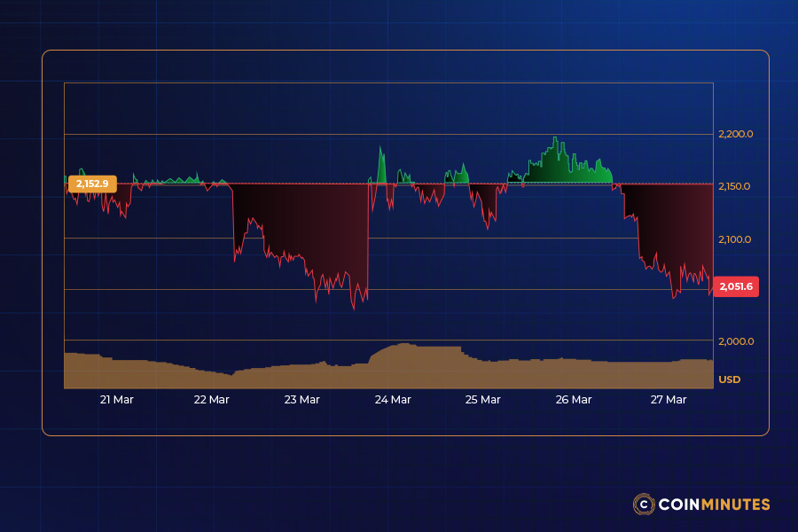Click the USD currency label on the axis
Screen dimensions: 798x532
tap(730, 379)
